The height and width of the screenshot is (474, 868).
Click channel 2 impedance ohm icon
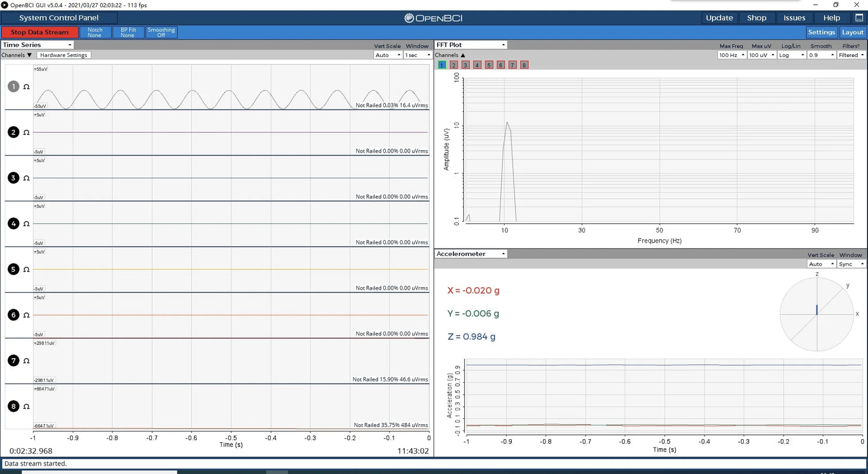(26, 132)
